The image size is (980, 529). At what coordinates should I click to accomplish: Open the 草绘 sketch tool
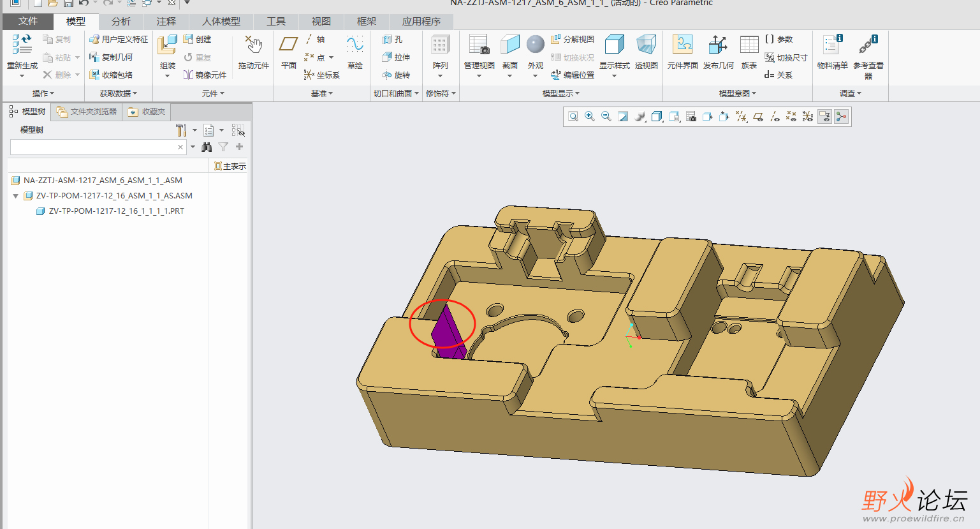coord(355,52)
